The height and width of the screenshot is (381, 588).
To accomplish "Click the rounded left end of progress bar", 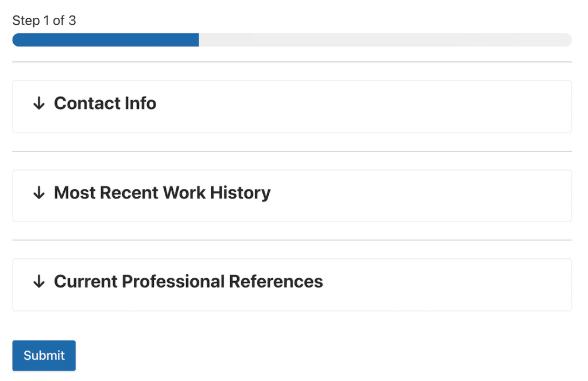I will tap(17, 40).
